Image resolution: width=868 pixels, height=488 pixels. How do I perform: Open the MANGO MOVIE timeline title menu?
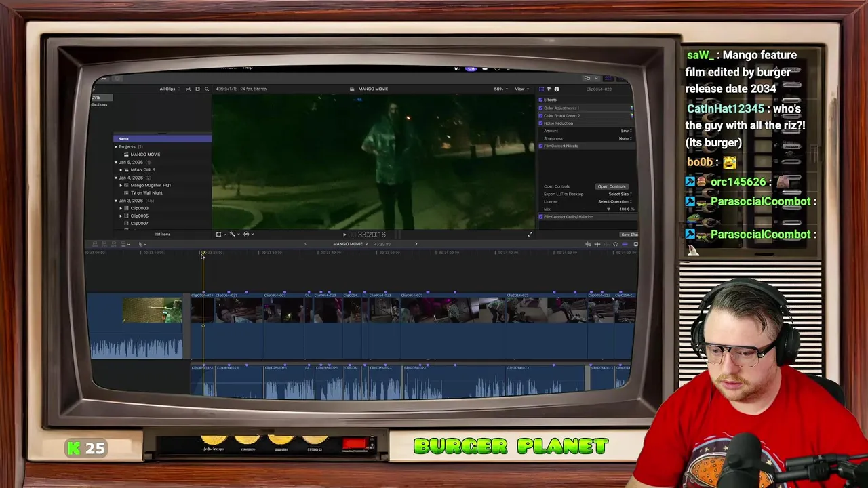click(x=351, y=244)
